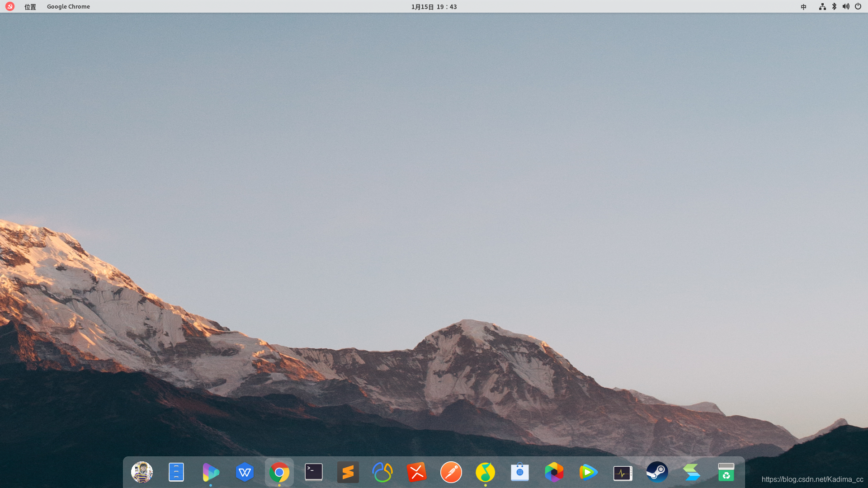
Task: Open WPS Office dock icon
Action: coord(245,472)
